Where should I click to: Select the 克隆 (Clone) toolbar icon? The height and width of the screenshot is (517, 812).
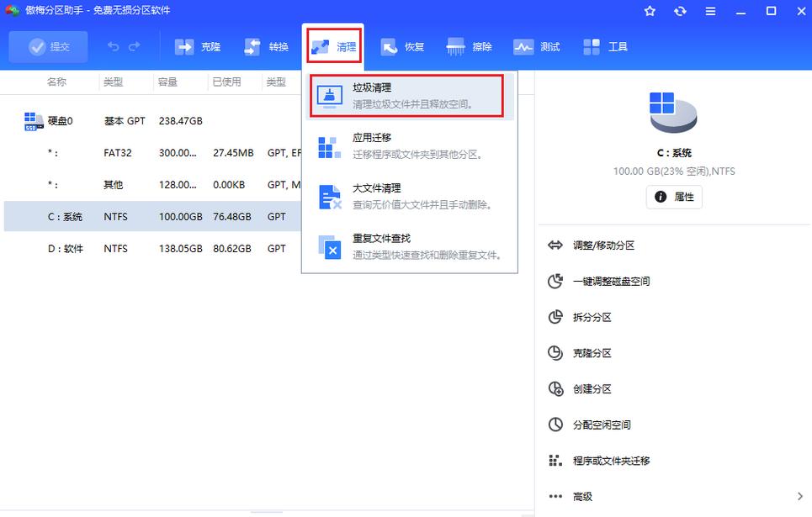click(x=199, y=46)
